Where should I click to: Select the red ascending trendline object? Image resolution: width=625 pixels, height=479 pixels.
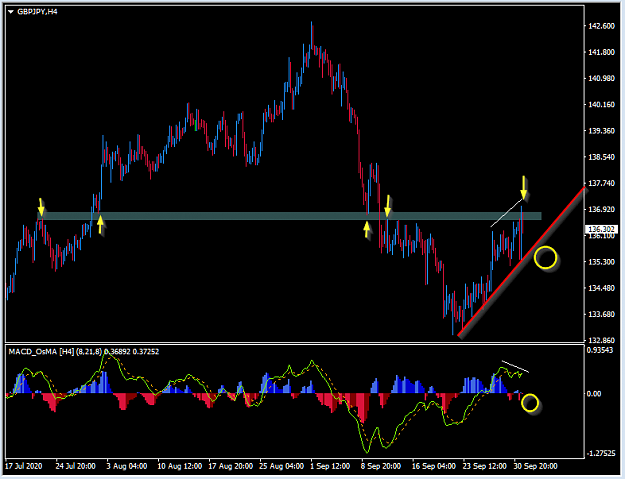(x=521, y=262)
